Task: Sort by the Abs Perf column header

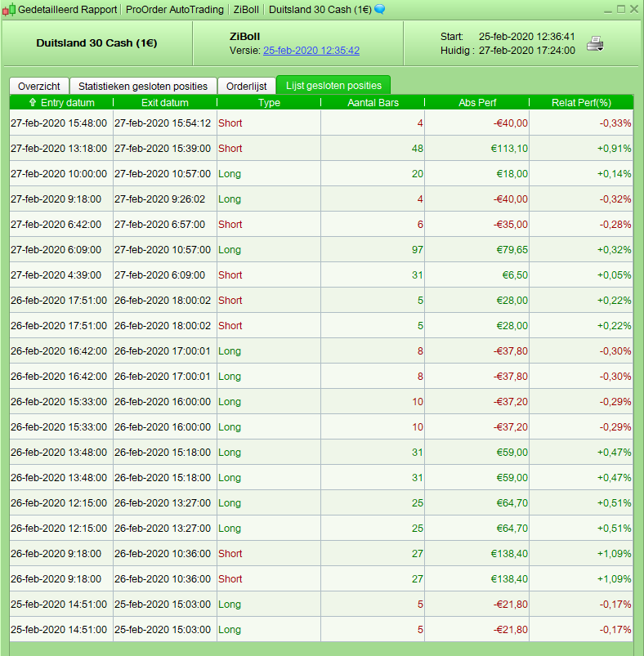Action: coord(477,102)
